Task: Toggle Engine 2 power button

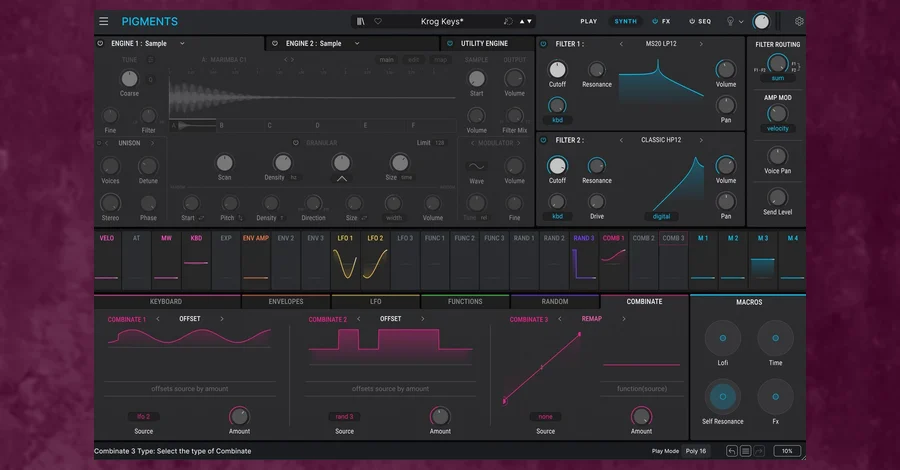Action: (275, 43)
